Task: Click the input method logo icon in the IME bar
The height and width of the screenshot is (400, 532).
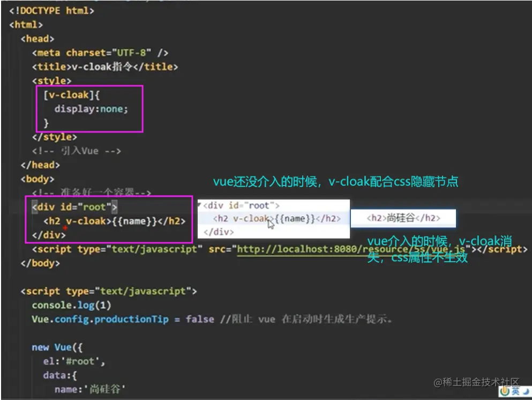Action: (x=505, y=391)
